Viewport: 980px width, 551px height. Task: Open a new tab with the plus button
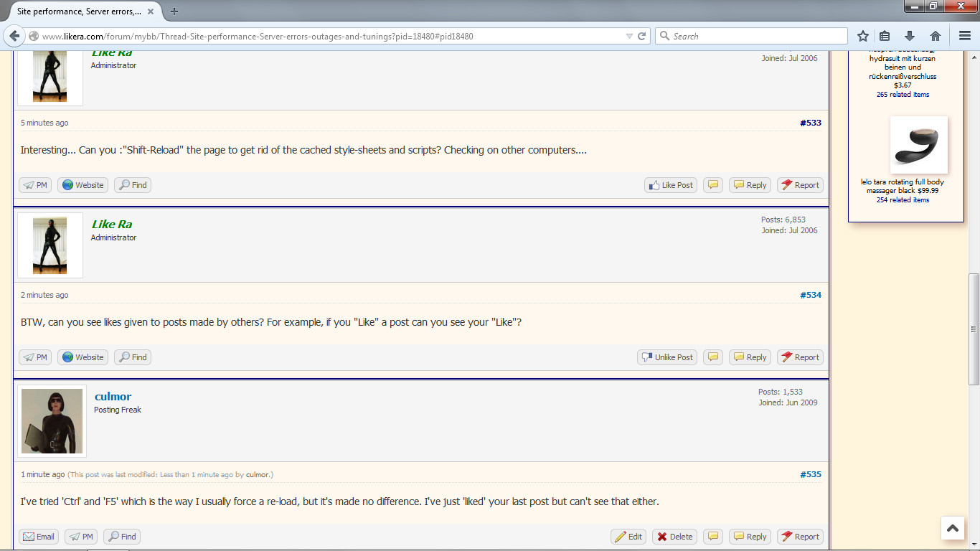(174, 11)
